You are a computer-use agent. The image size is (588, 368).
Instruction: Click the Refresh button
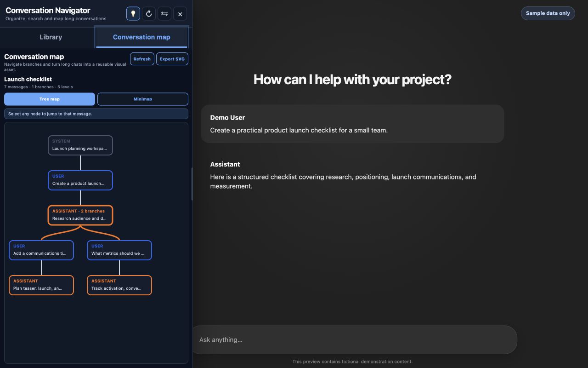[142, 59]
